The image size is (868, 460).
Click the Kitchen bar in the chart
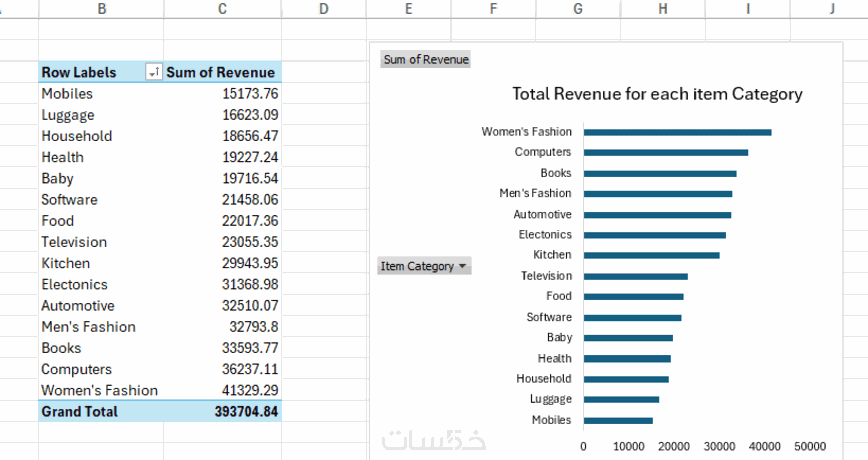[x=652, y=255]
